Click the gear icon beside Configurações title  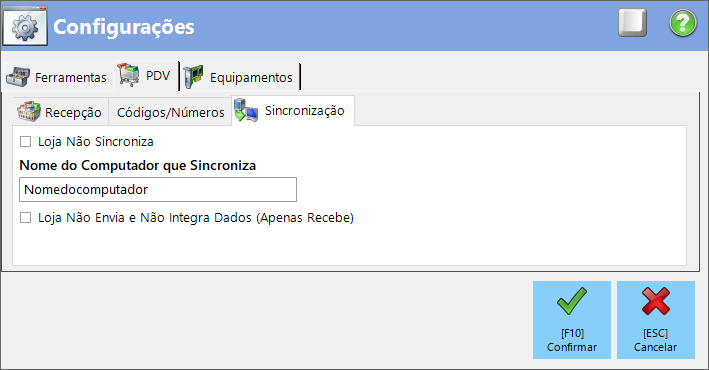[24, 26]
